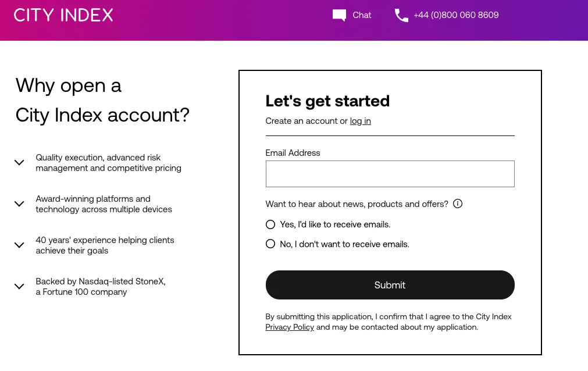The width and height of the screenshot is (588, 371).
Task: Click the info icon beside news question
Action: click(458, 204)
